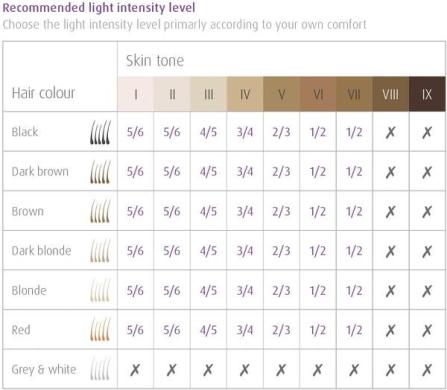Screen dimensions: 447x390
Task: Click the Grey & white hair icon
Action: click(x=100, y=369)
